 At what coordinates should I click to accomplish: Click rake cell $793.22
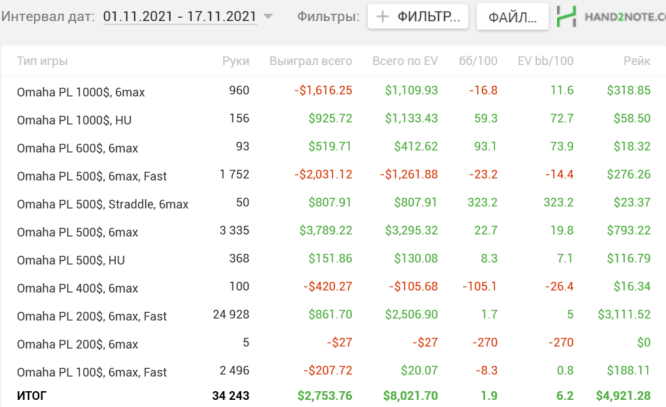629,231
